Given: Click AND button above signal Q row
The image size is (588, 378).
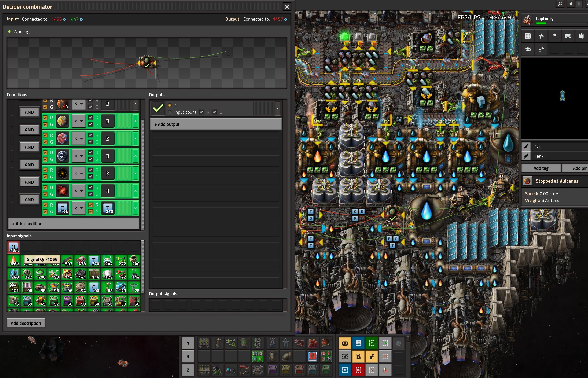Looking at the screenshot, I should [x=29, y=199].
